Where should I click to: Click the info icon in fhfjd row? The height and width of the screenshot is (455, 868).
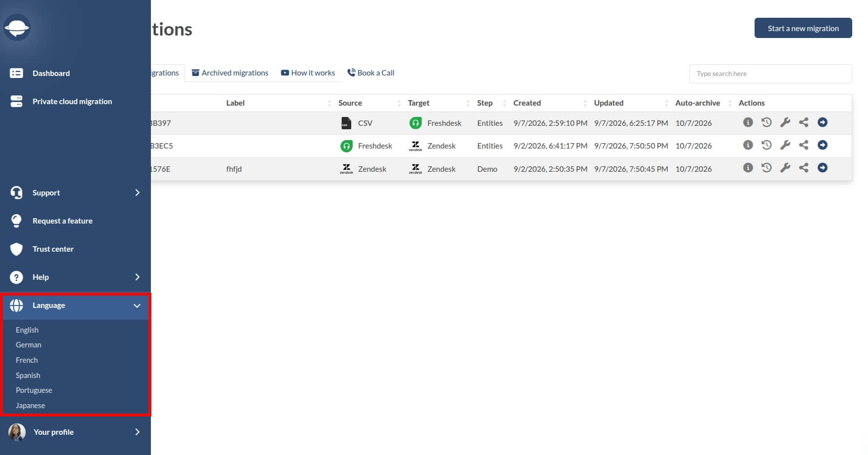748,167
